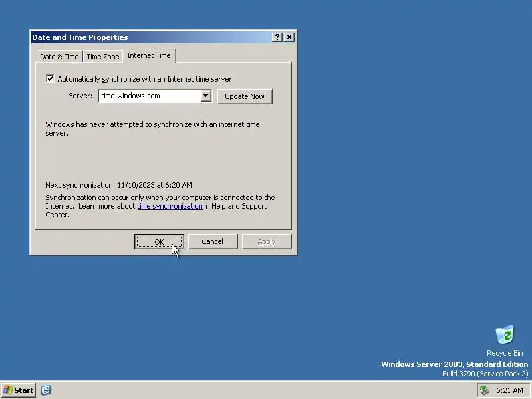Click the 'Windows has never attempted' status text

(x=152, y=128)
